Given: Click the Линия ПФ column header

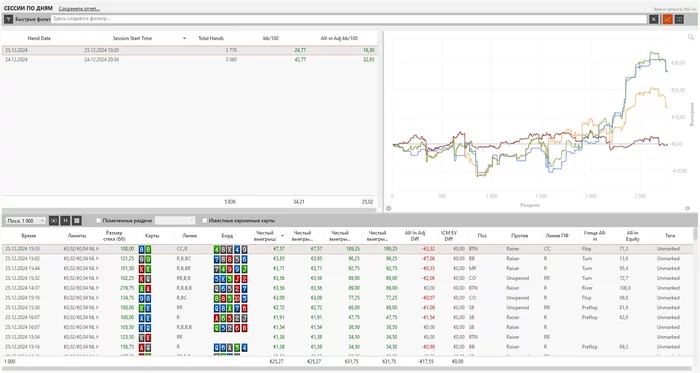Looking at the screenshot, I should [x=557, y=236].
